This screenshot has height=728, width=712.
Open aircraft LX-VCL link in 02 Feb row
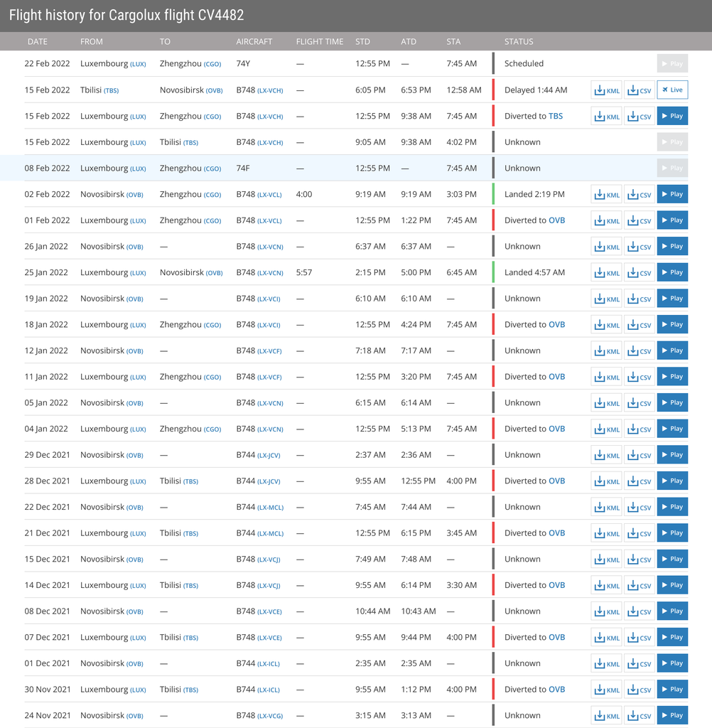[x=270, y=195]
